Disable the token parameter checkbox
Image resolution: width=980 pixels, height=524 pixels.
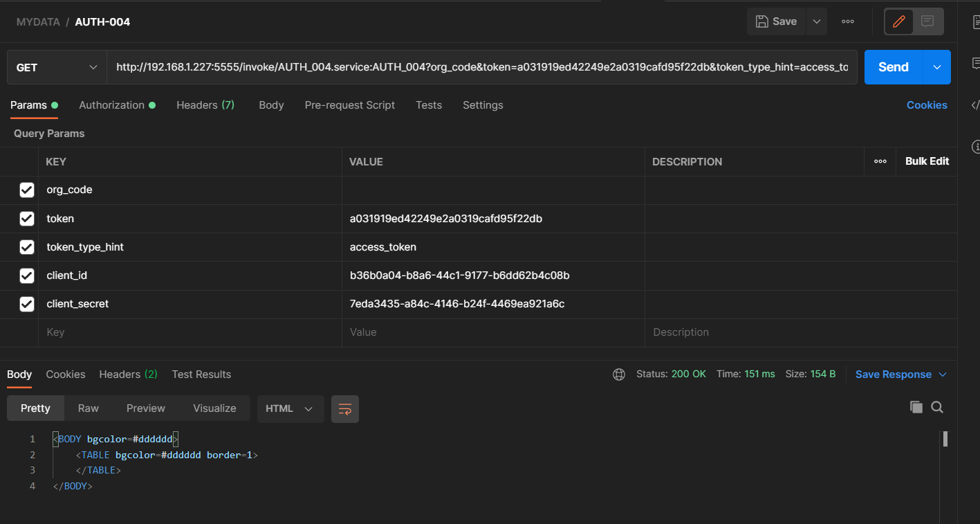[27, 219]
